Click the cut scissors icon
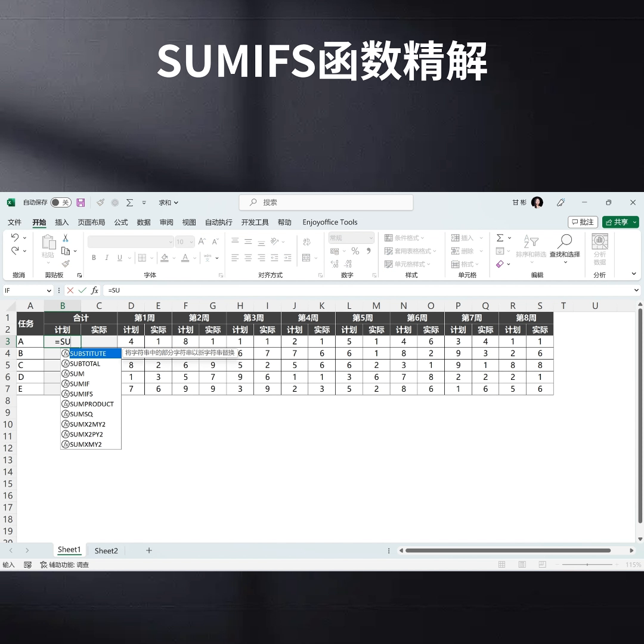The image size is (644, 644). click(66, 238)
